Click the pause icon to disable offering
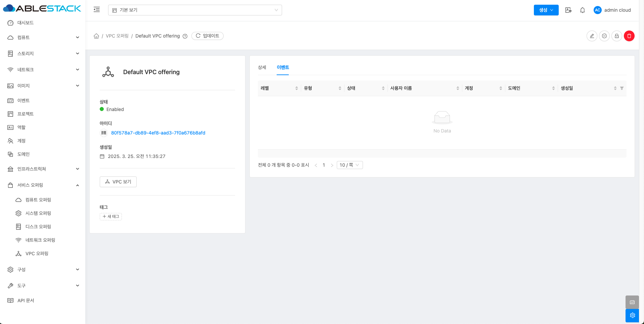This screenshot has width=644, height=324. [x=604, y=36]
